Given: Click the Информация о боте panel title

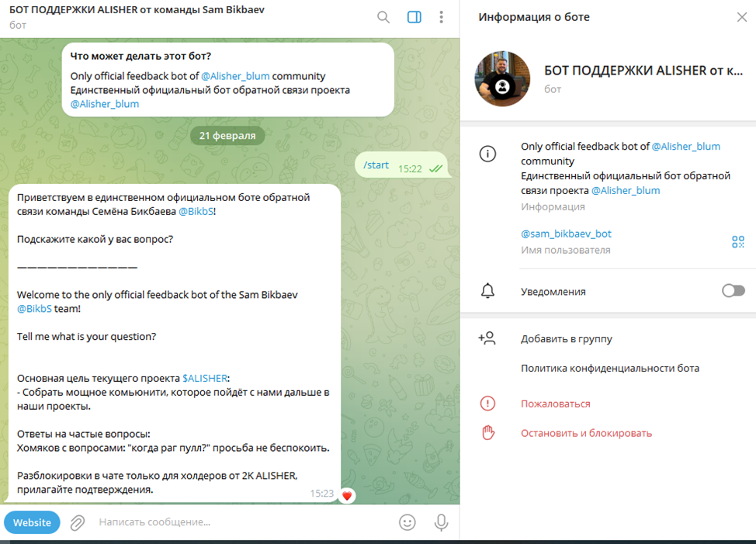Looking at the screenshot, I should (x=534, y=17).
